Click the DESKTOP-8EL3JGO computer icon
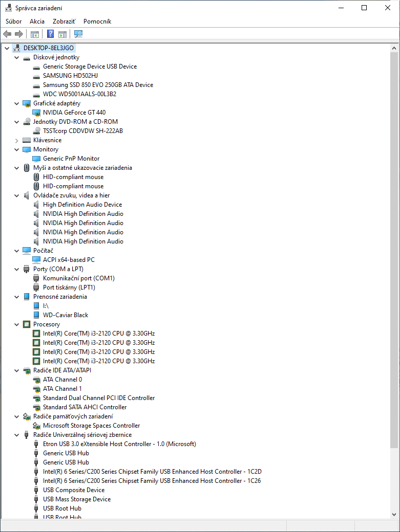 pyautogui.click(x=16, y=48)
